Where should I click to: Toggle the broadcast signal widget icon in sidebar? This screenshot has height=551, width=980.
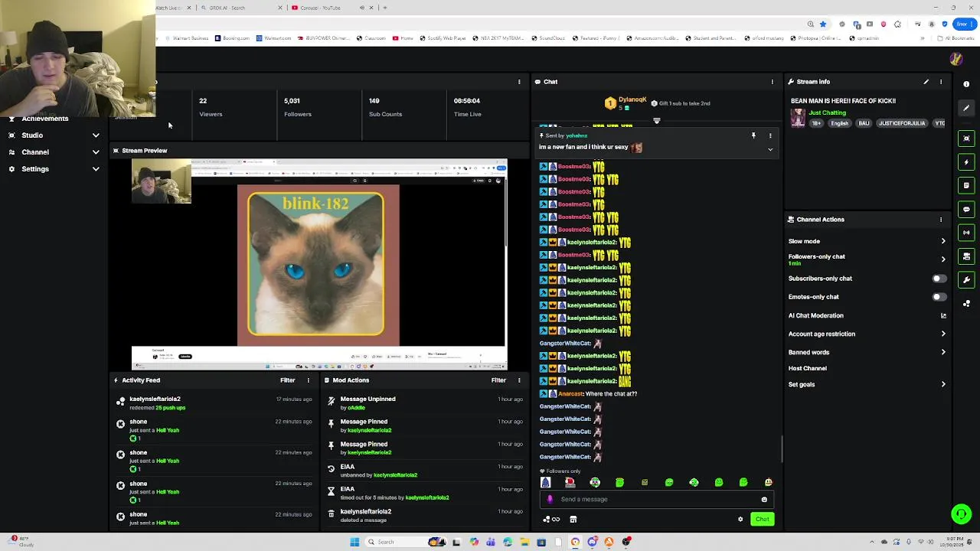(966, 233)
